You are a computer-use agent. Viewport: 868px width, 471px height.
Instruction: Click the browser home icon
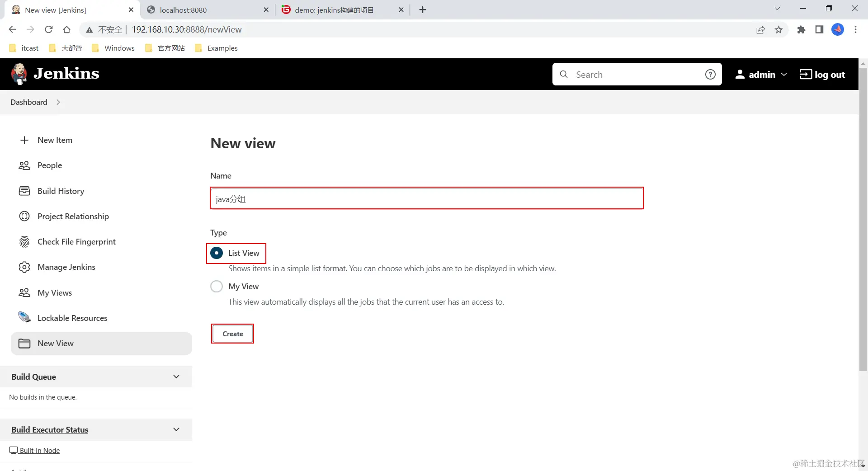[66, 29]
